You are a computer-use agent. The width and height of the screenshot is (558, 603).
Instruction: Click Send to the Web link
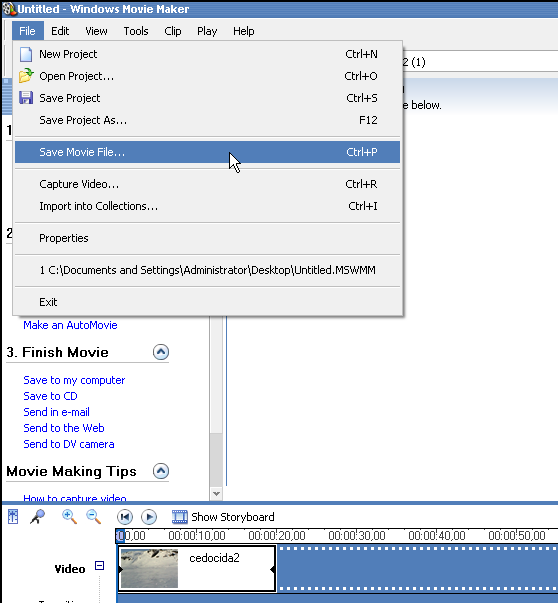click(x=64, y=428)
